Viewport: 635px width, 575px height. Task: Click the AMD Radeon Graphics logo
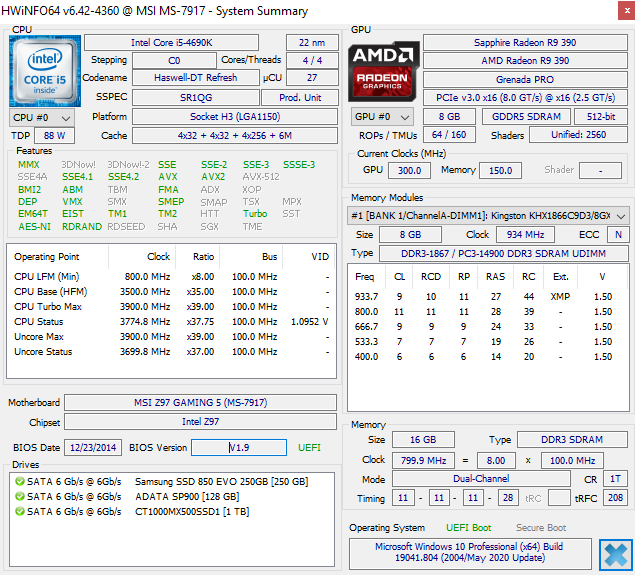coord(383,71)
